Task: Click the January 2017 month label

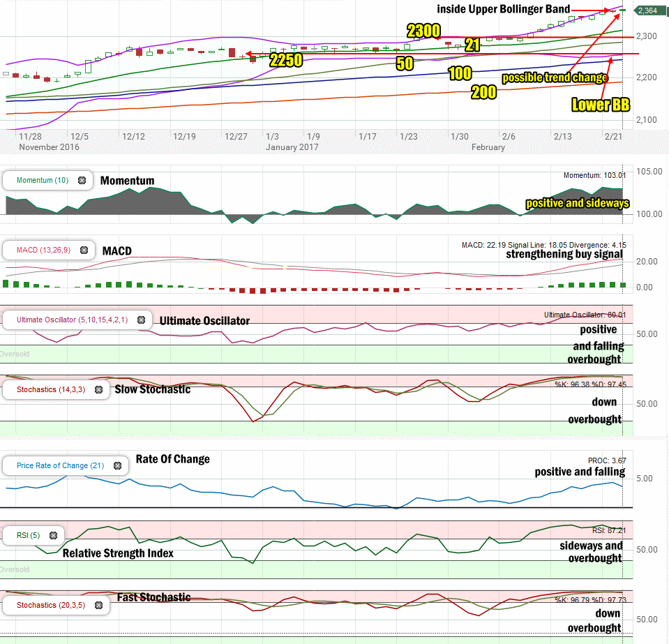Action: [x=292, y=147]
